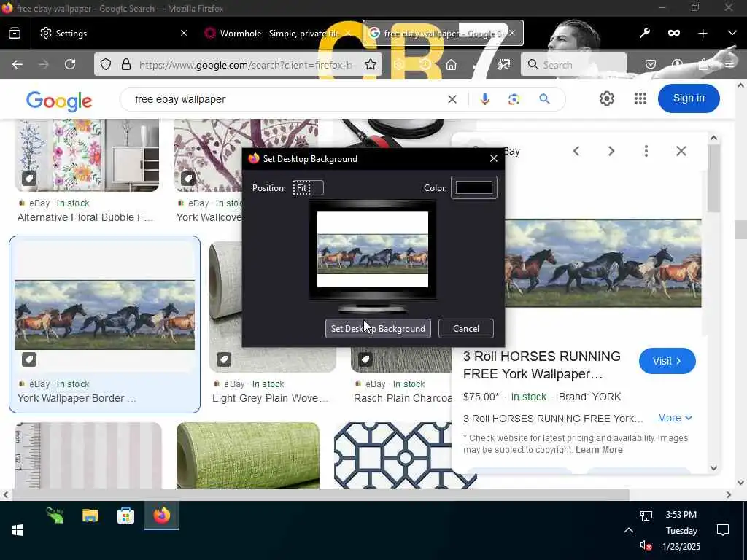The width and height of the screenshot is (747, 560).
Task: Open Position dropdown showing Fit
Action: pos(308,187)
